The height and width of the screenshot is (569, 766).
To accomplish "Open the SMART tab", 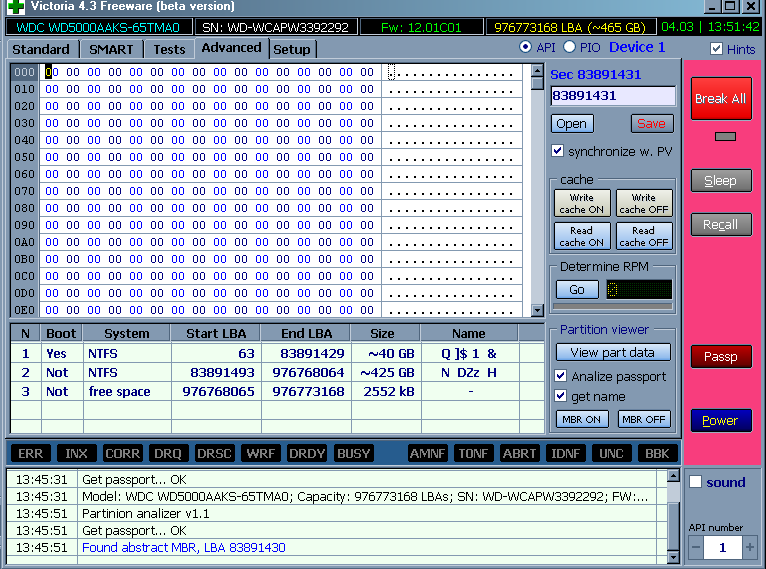I will (111, 49).
